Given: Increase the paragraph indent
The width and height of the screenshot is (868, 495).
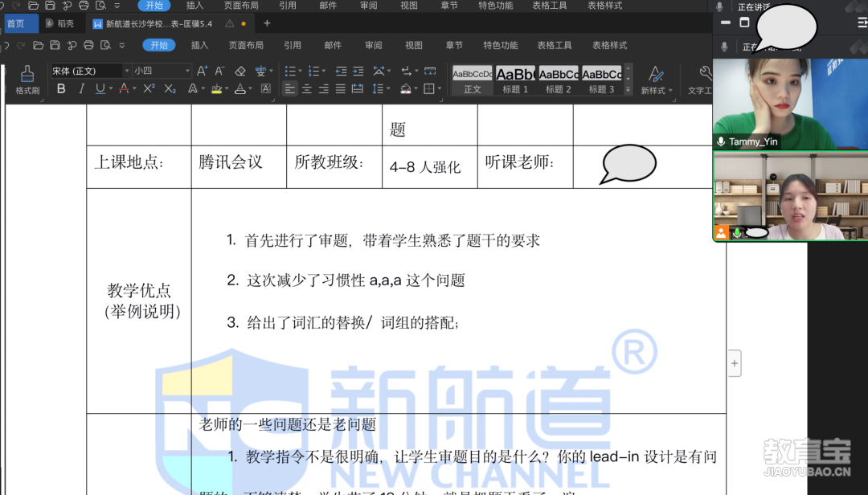Looking at the screenshot, I should (358, 71).
